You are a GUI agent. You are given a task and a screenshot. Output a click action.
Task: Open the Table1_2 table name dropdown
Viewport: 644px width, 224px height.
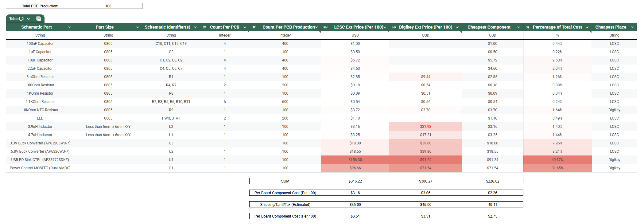[x=29, y=19]
